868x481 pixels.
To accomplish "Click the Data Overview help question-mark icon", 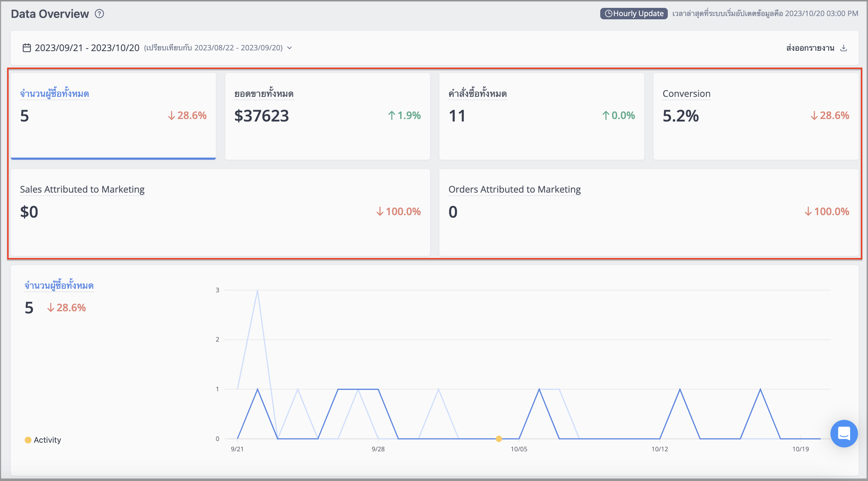I will [x=99, y=14].
